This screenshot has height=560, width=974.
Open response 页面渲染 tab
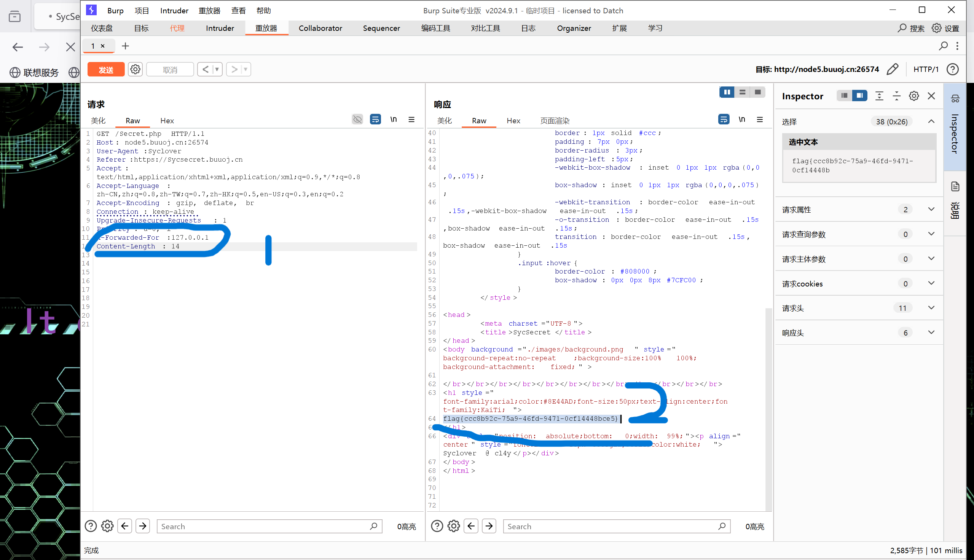554,121
